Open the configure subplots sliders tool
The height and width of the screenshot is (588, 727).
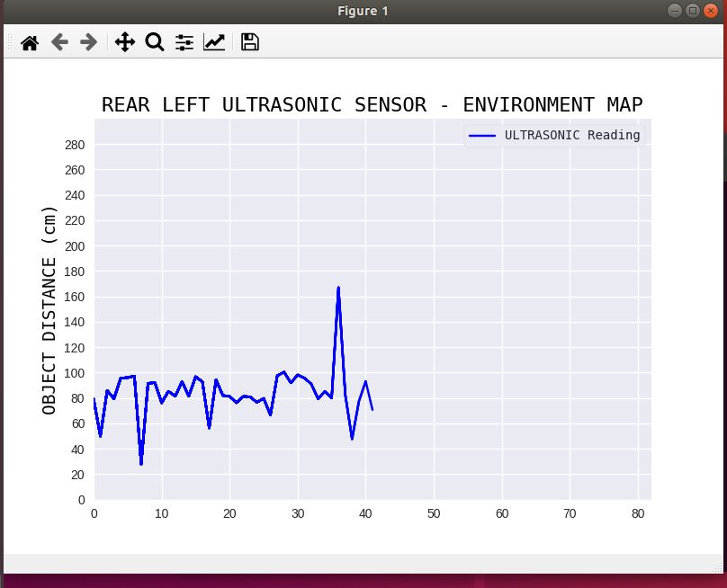pos(184,42)
